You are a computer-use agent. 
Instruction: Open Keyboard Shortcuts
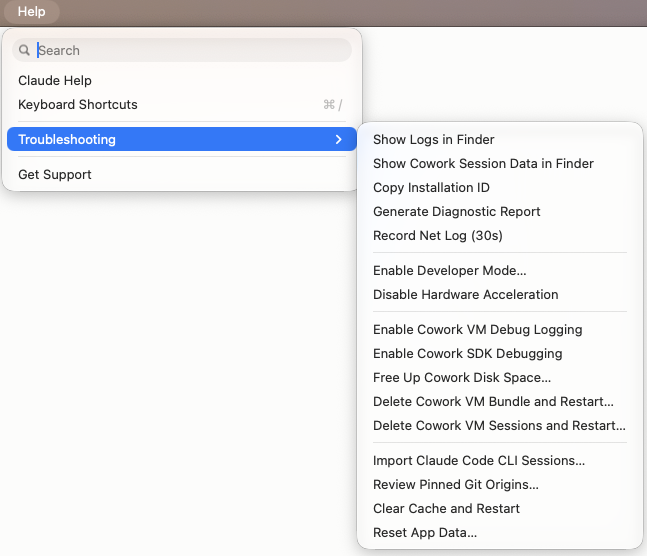tap(182, 104)
